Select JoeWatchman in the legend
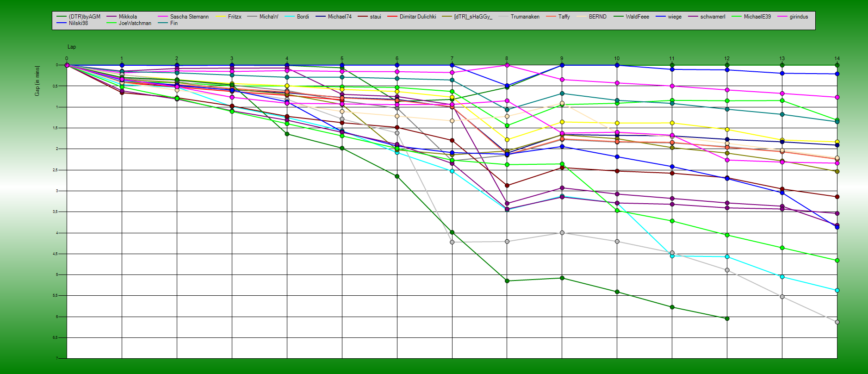The image size is (868, 374). click(135, 23)
